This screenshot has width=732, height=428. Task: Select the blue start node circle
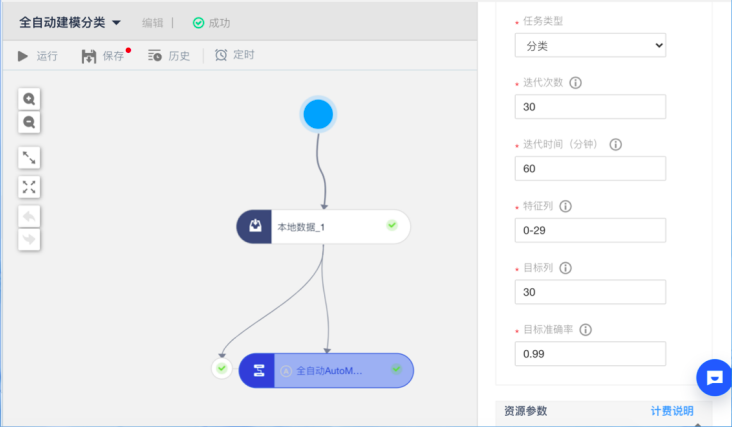click(318, 114)
